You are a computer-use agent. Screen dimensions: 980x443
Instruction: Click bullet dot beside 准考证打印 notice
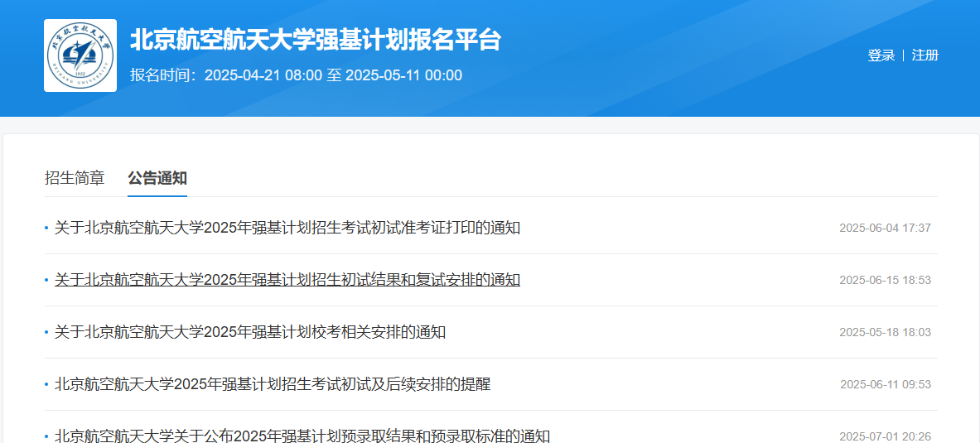(x=46, y=228)
